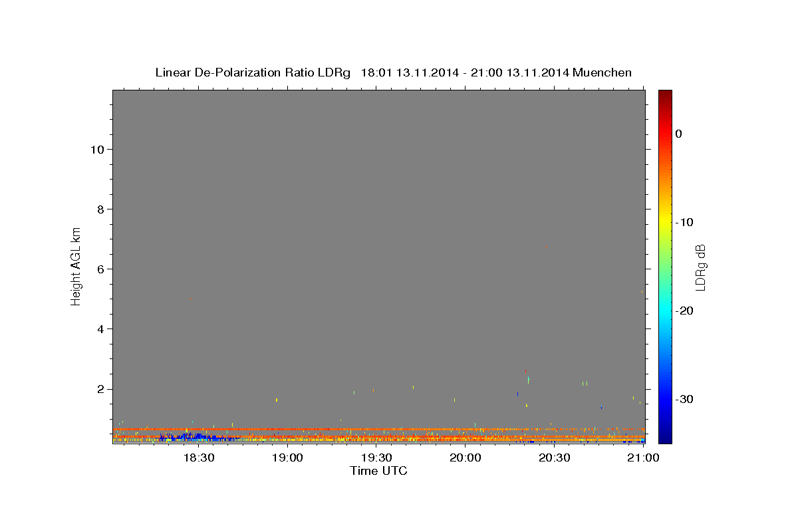Click the colorbar value 0
The image size is (798, 532).
(x=679, y=134)
